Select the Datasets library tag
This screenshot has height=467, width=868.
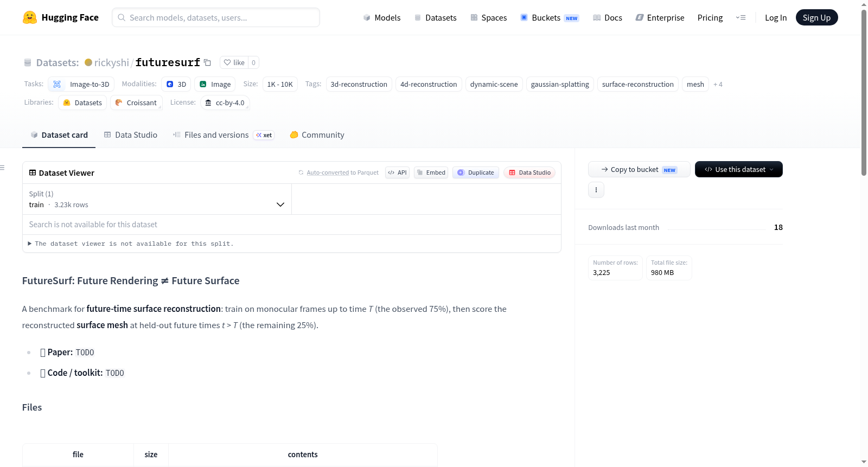tap(82, 103)
